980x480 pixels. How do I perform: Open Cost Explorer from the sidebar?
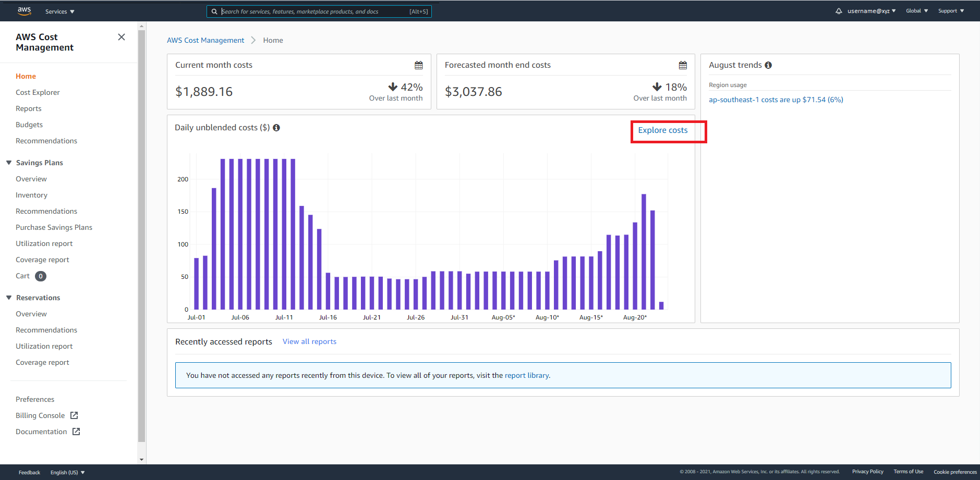(38, 92)
